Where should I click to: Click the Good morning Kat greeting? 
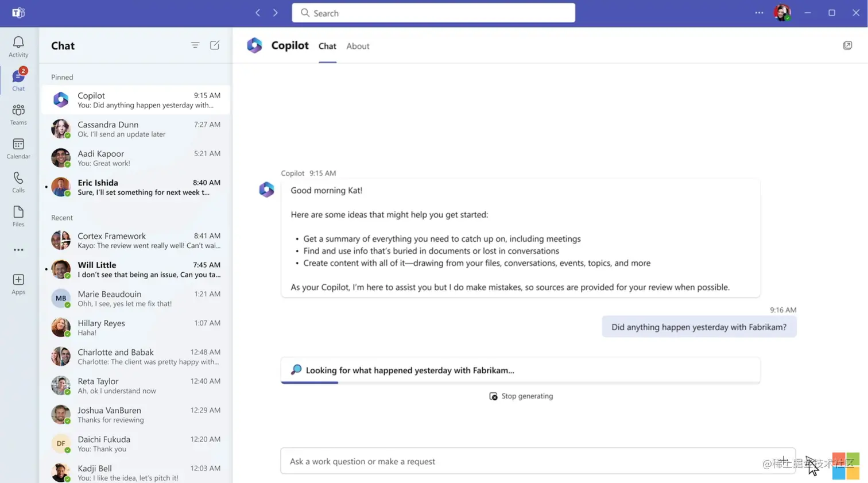pos(327,190)
